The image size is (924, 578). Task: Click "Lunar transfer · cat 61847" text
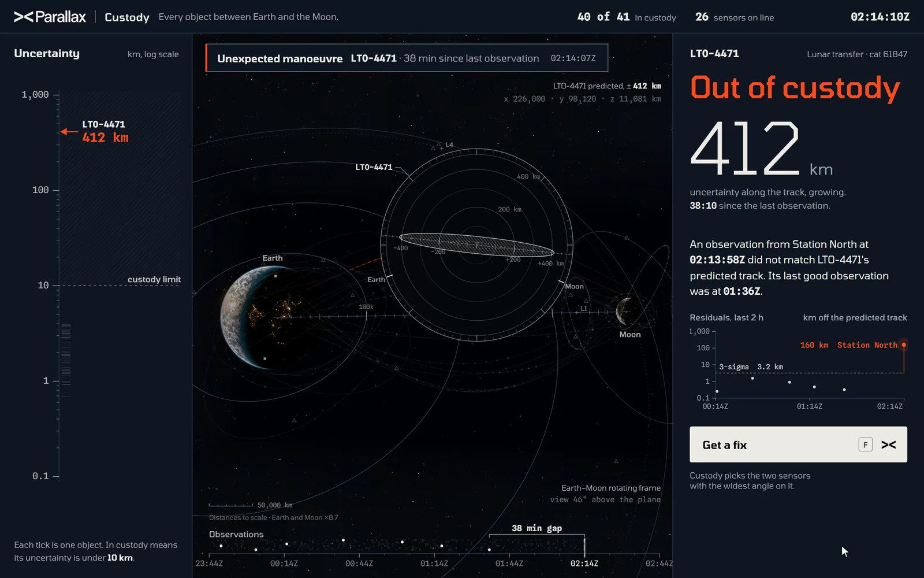[x=857, y=54]
